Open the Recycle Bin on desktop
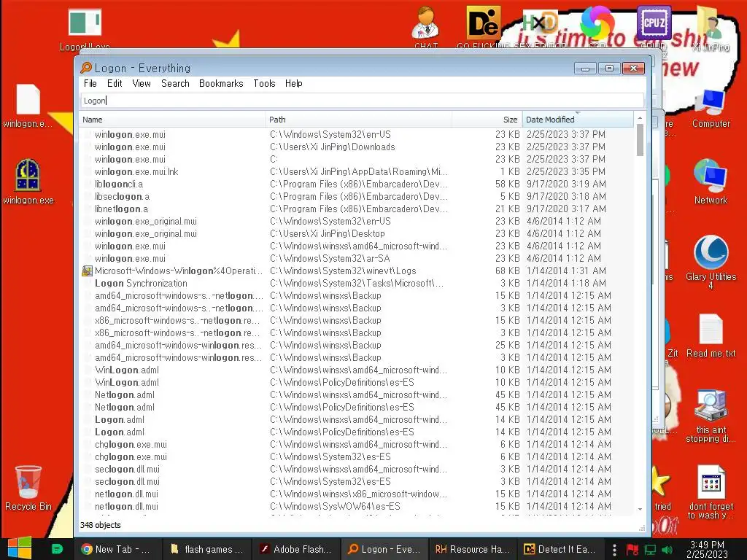Viewport: 747px width, 560px height. coord(28,488)
